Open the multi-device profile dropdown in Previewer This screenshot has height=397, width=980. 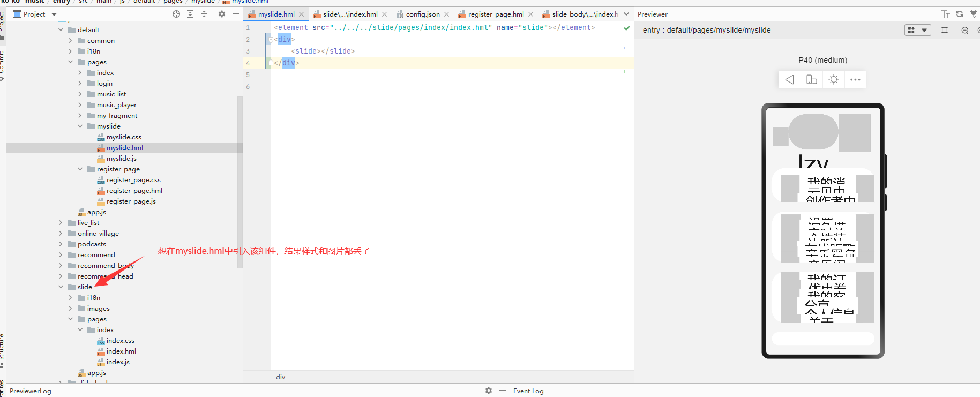[917, 30]
